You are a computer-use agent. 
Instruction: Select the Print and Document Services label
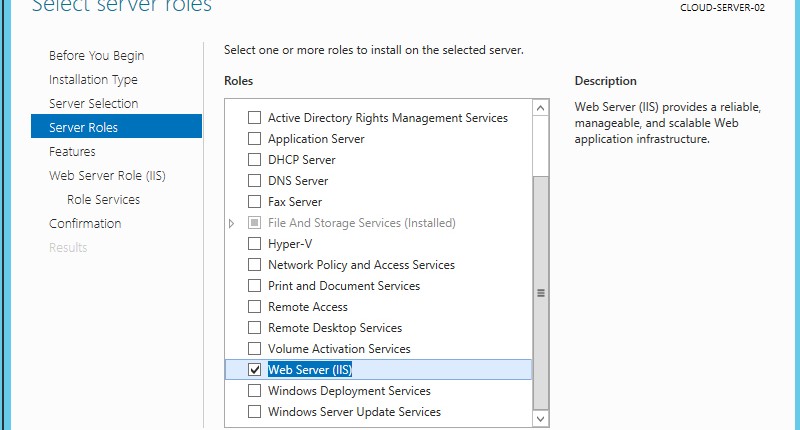[x=344, y=286]
